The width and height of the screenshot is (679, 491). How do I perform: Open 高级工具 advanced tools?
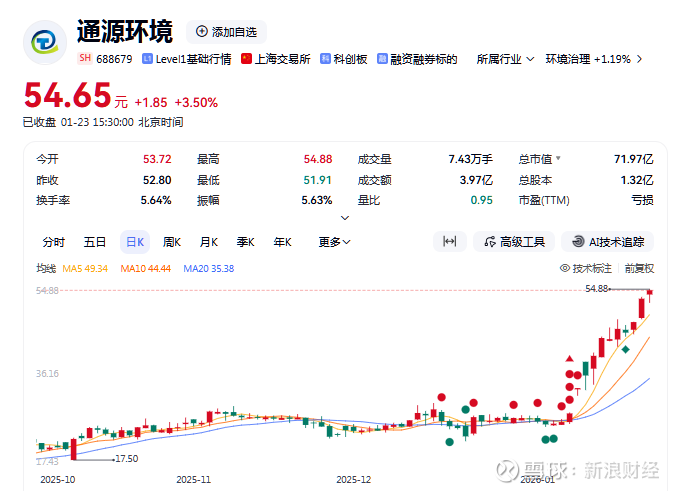[514, 242]
